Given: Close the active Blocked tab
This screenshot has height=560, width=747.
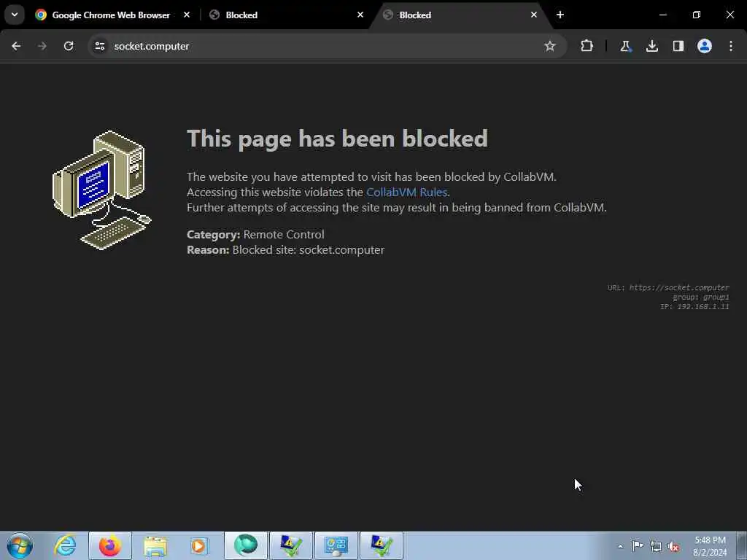Looking at the screenshot, I should tap(533, 15).
